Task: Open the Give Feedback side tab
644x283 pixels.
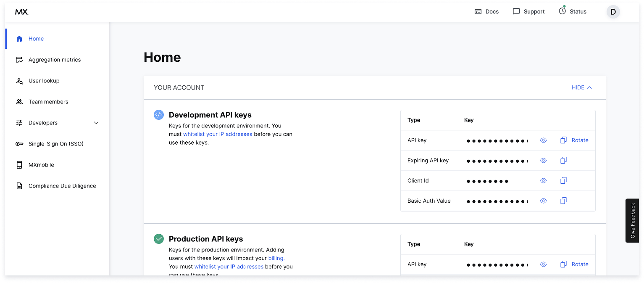Action: pyautogui.click(x=632, y=220)
